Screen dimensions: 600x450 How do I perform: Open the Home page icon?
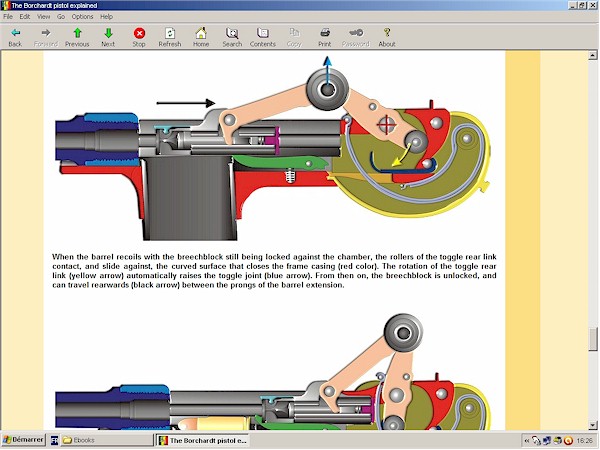(x=201, y=37)
